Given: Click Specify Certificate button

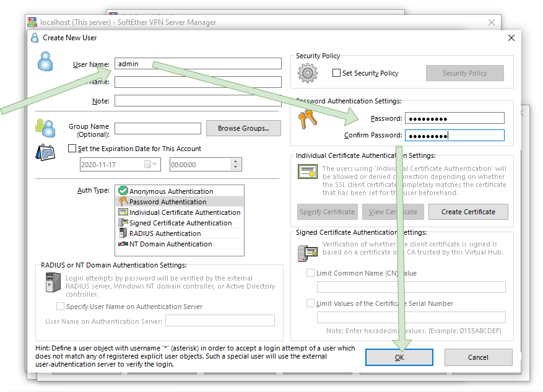Looking at the screenshot, I should pos(328,212).
